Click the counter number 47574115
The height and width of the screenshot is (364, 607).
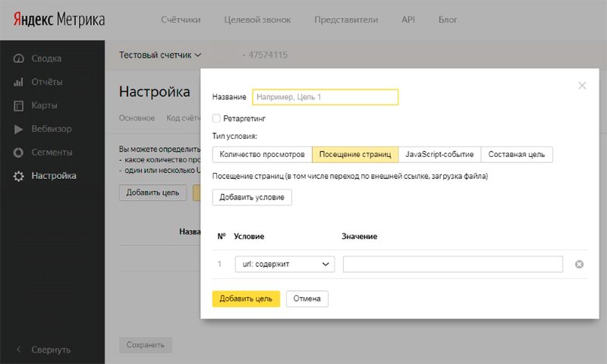(x=268, y=55)
